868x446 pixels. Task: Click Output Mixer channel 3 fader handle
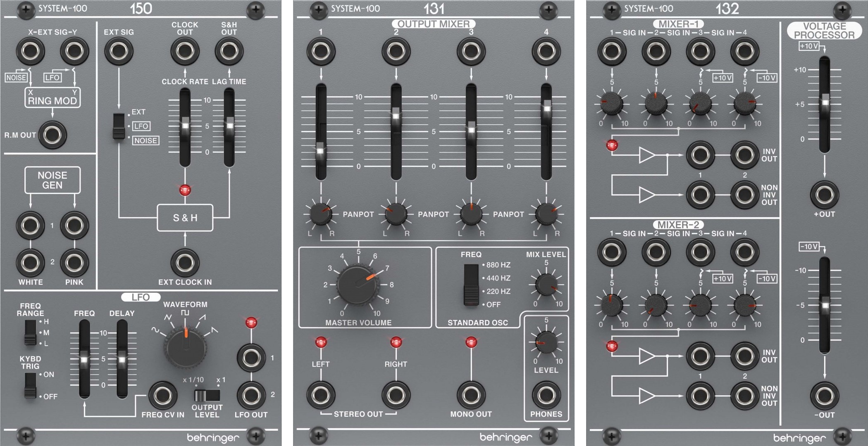coord(471,129)
